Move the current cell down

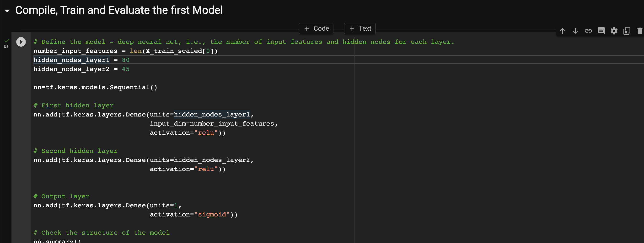[x=575, y=31]
